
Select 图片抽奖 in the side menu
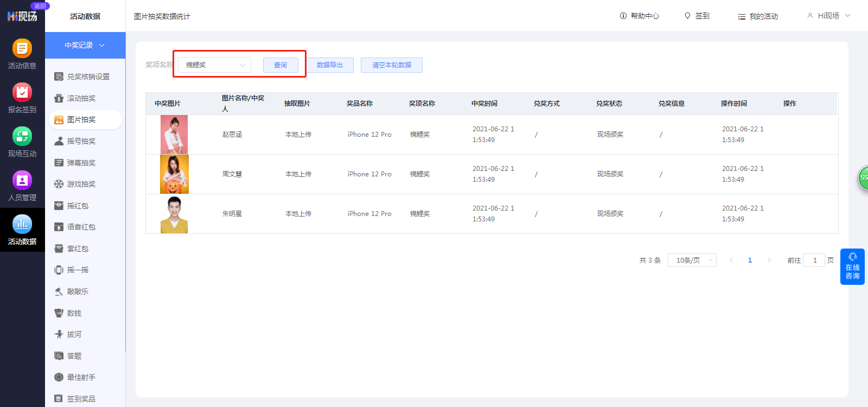pyautogui.click(x=81, y=120)
